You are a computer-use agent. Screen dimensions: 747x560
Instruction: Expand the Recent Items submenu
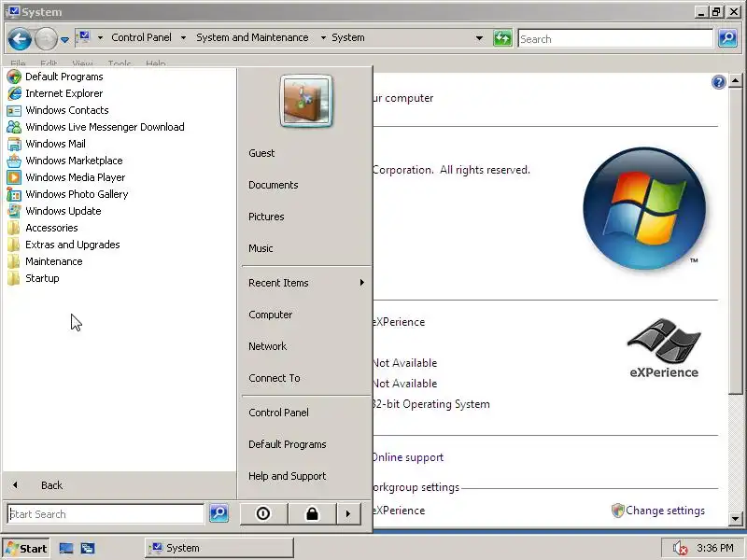[305, 283]
